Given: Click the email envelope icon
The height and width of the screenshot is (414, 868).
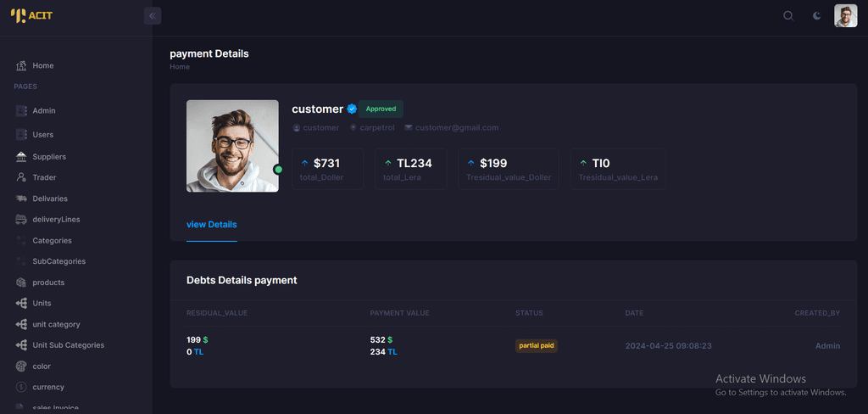Looking at the screenshot, I should click(409, 127).
